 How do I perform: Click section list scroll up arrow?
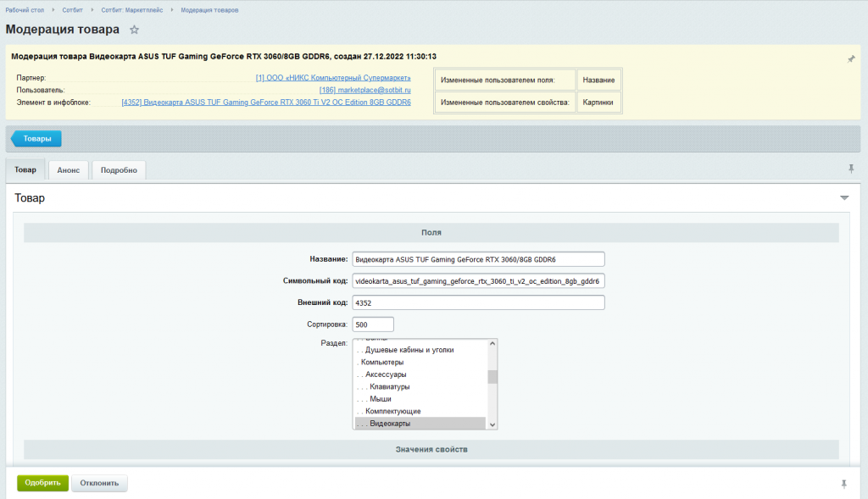[492, 344]
